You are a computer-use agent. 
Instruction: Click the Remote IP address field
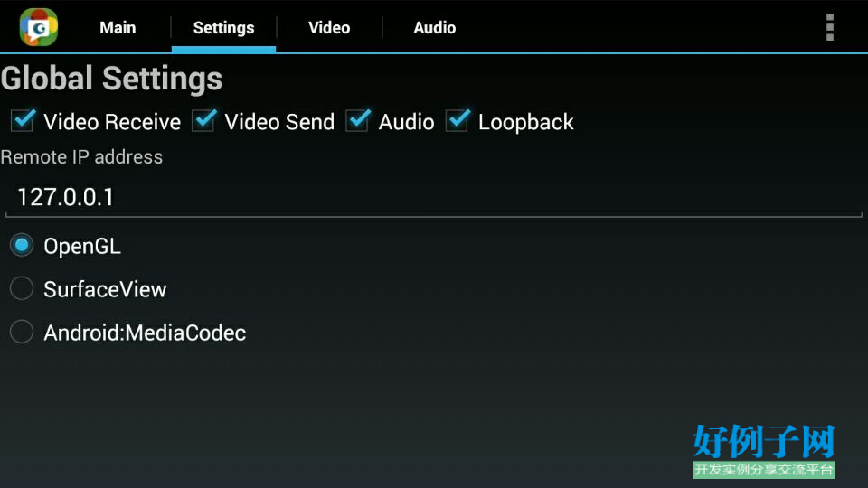tap(434, 198)
